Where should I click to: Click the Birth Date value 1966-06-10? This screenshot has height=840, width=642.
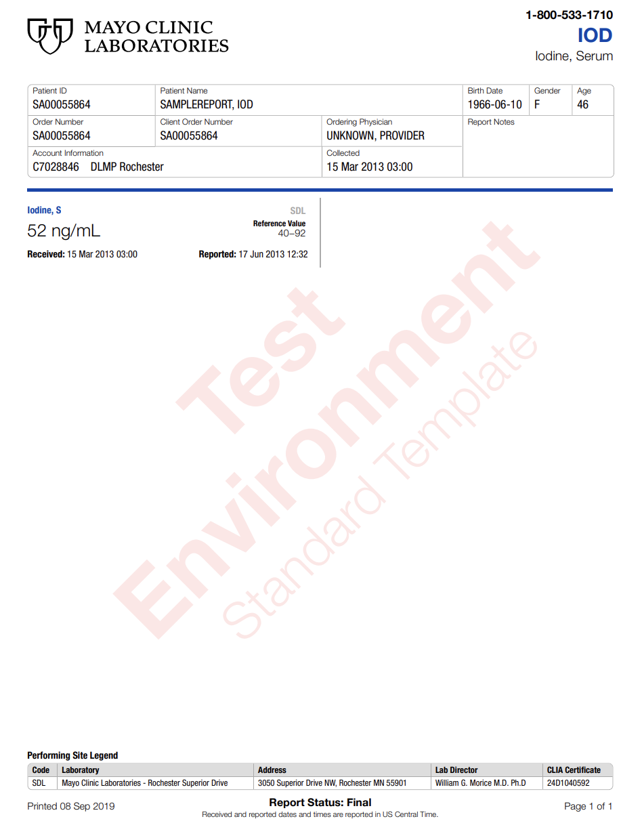495,105
